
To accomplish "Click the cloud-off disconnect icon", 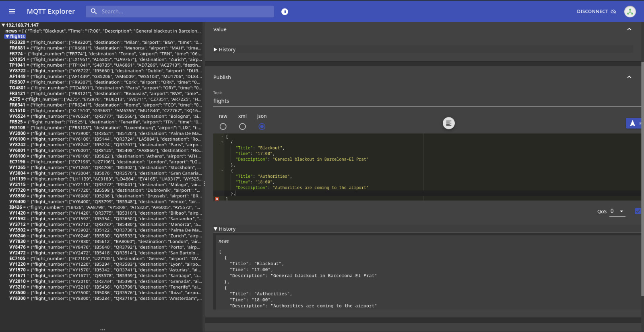I will pyautogui.click(x=613, y=11).
